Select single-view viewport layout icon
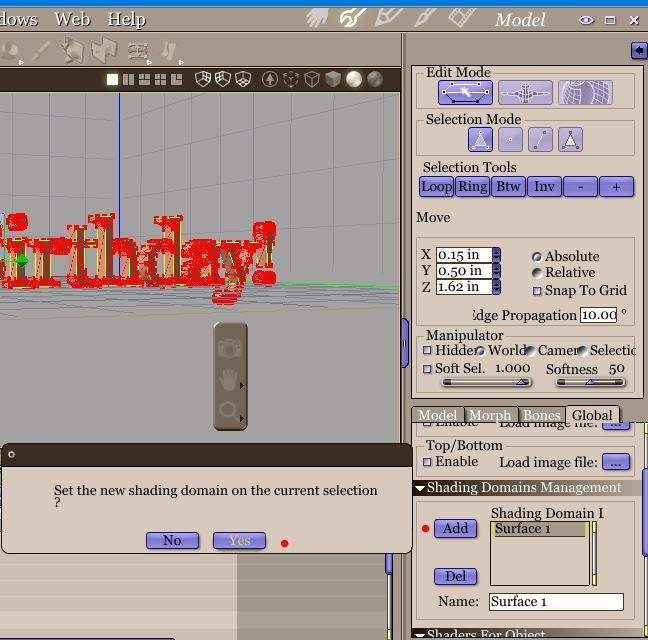Screen dimensions: 648x640 (x=112, y=79)
